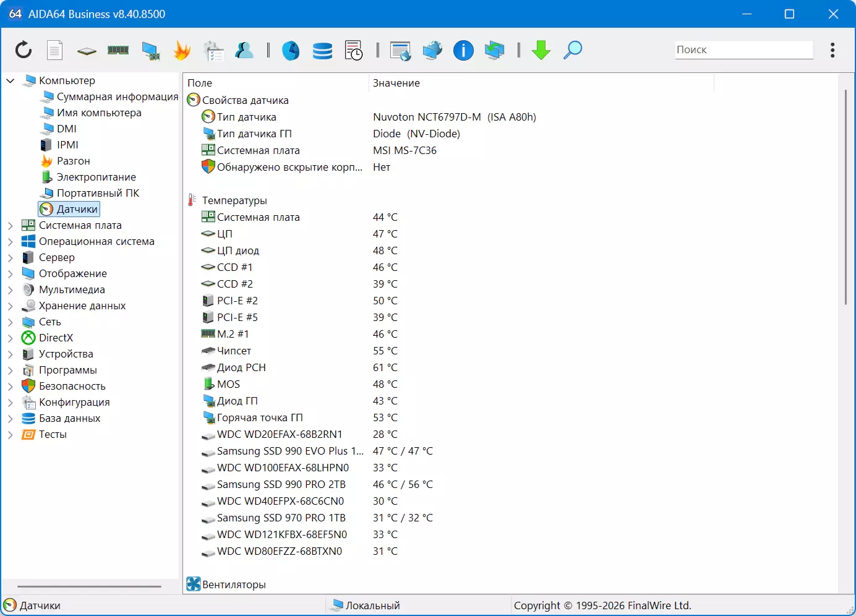
Task: Click the two monitors with green arrow icon
Action: click(495, 50)
